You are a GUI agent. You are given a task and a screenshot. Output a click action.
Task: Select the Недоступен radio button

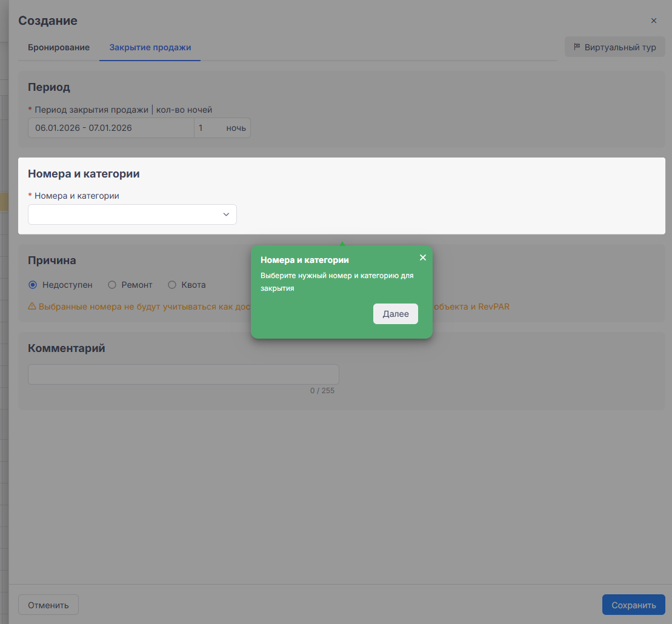click(x=33, y=285)
